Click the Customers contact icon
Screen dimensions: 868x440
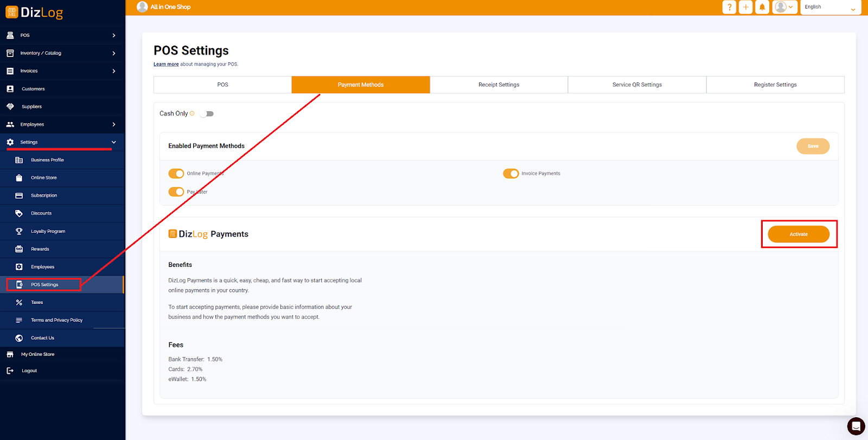pyautogui.click(x=10, y=89)
